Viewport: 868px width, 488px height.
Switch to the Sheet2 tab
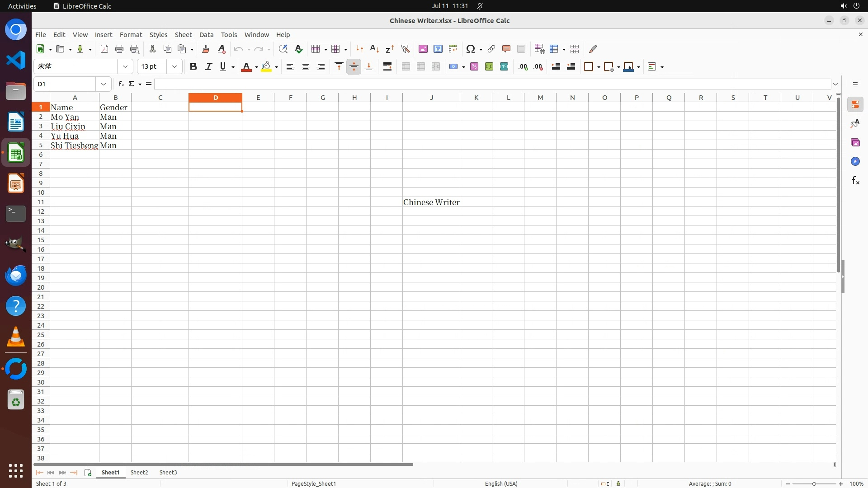[139, 472]
